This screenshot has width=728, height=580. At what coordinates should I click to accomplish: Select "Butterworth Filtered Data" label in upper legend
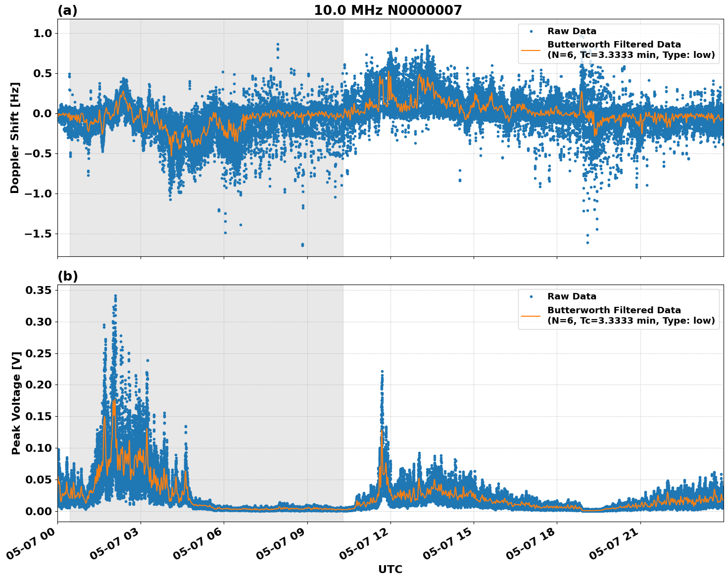click(x=614, y=45)
